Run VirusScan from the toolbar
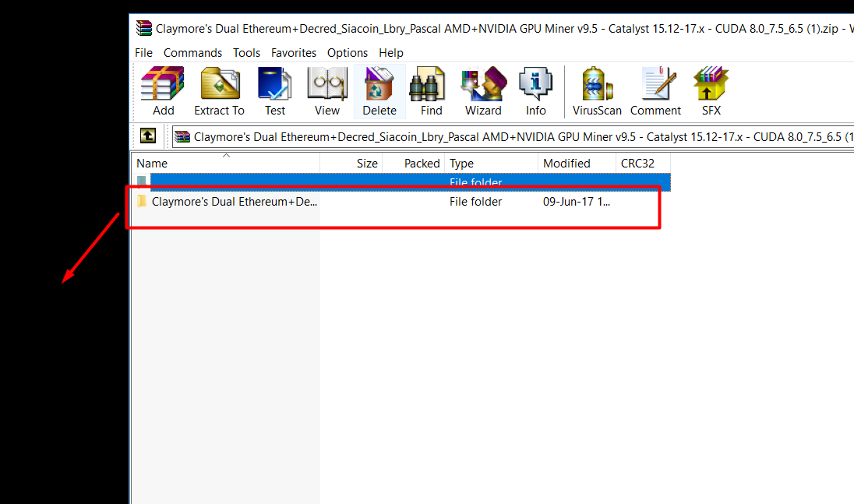Viewport: 854px width, 504px height. 597,91
